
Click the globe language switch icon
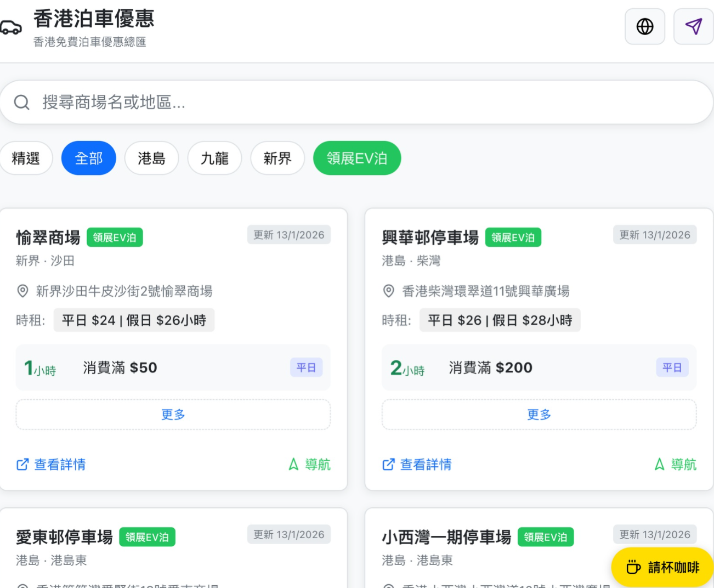(x=644, y=26)
